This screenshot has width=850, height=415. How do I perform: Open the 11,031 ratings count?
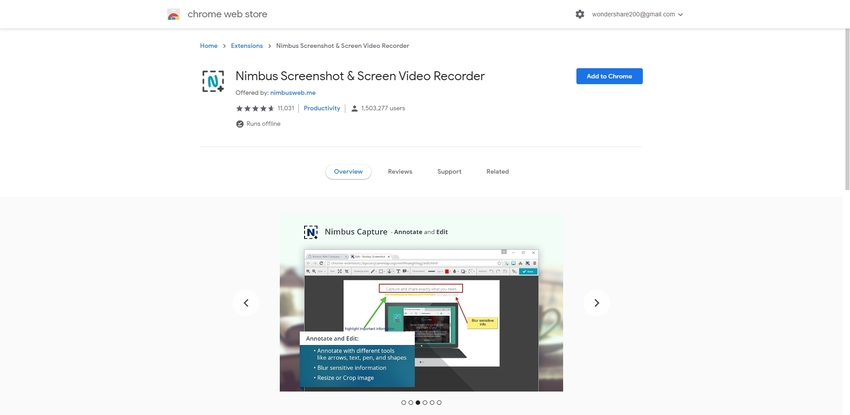pos(286,108)
